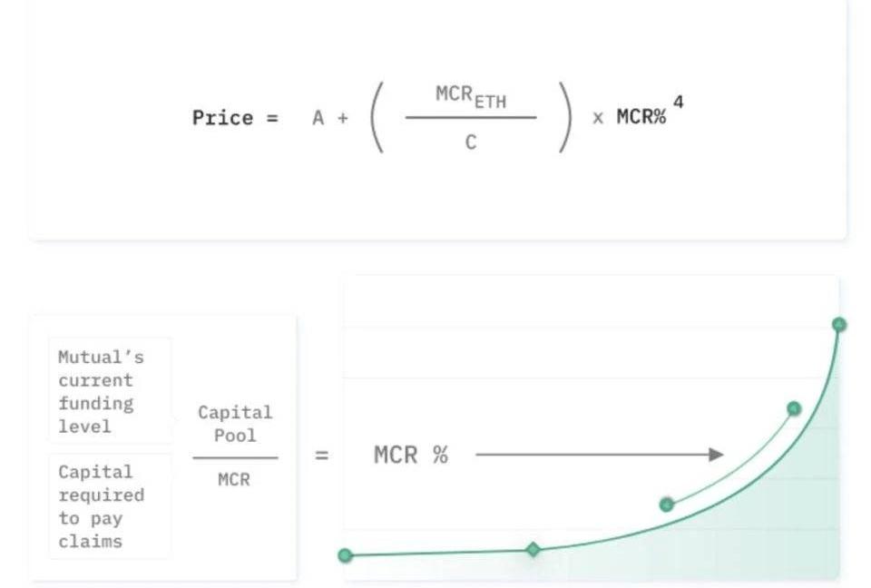This screenshot has width=871, height=588.
Task: Click the lower circle of the short arc
Action: coord(667,505)
